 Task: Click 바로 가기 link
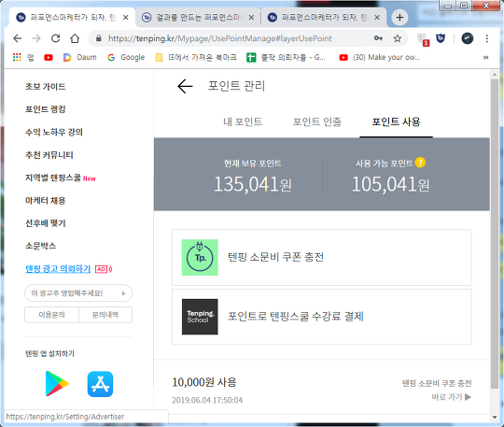click(452, 397)
